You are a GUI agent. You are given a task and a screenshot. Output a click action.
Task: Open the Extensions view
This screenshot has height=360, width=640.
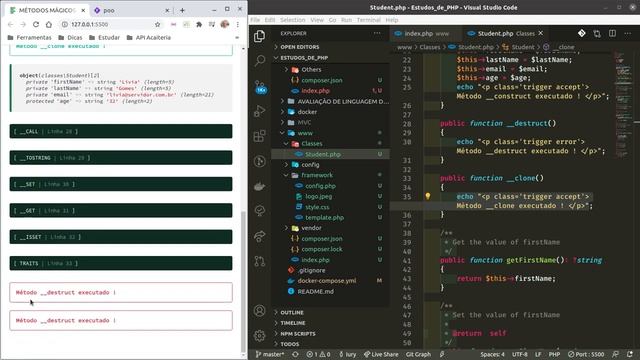click(x=260, y=136)
